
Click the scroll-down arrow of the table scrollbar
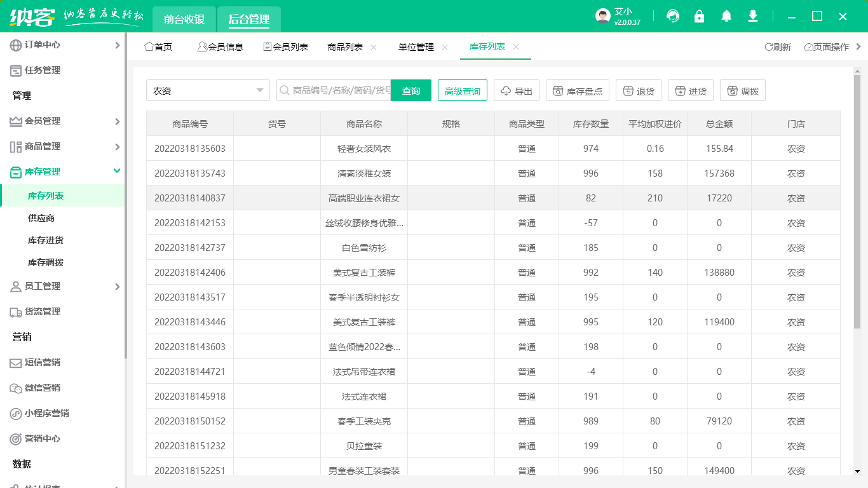[857, 471]
